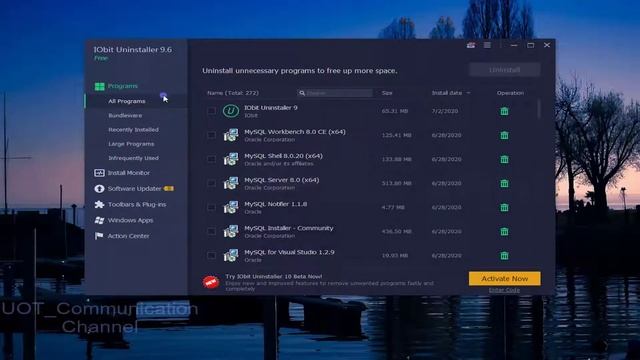Click Try IObit Uninstaller 10 Beta Now link
640x360 pixels.
[273, 276]
